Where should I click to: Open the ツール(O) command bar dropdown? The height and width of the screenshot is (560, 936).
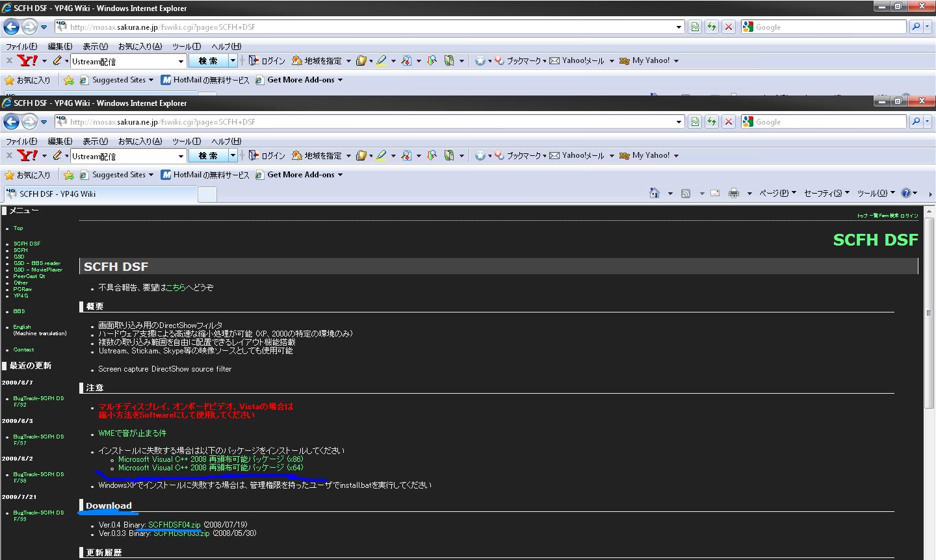click(876, 194)
